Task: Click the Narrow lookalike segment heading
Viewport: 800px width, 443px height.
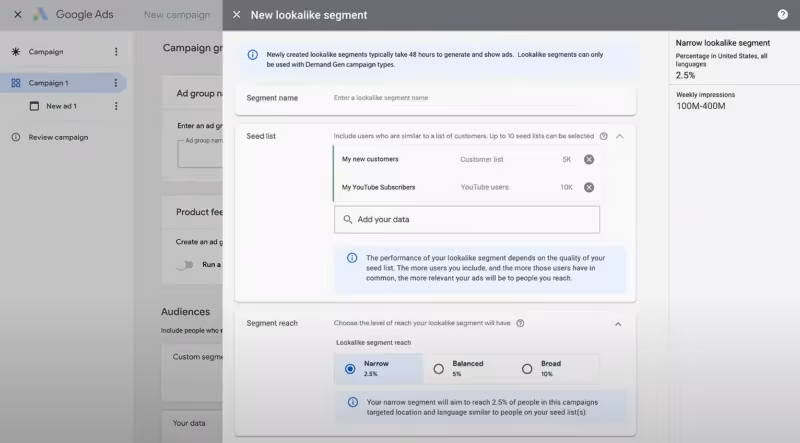Action: (x=723, y=43)
